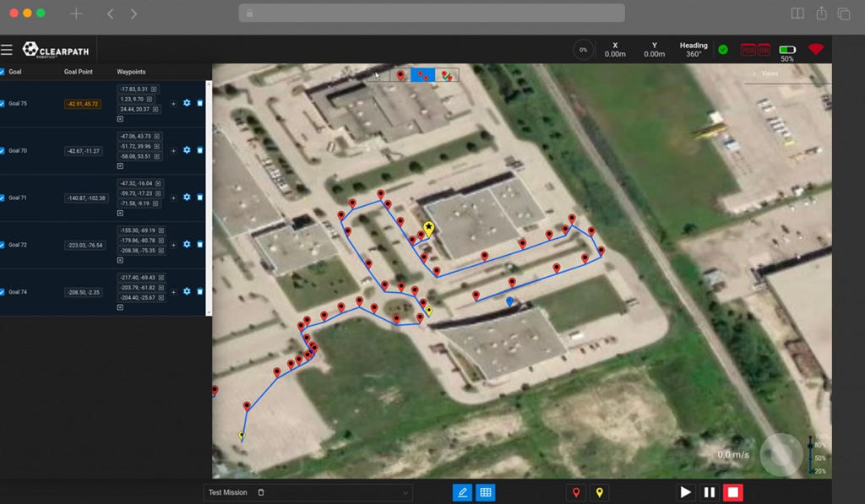Open the hamburger menu

coord(7,50)
